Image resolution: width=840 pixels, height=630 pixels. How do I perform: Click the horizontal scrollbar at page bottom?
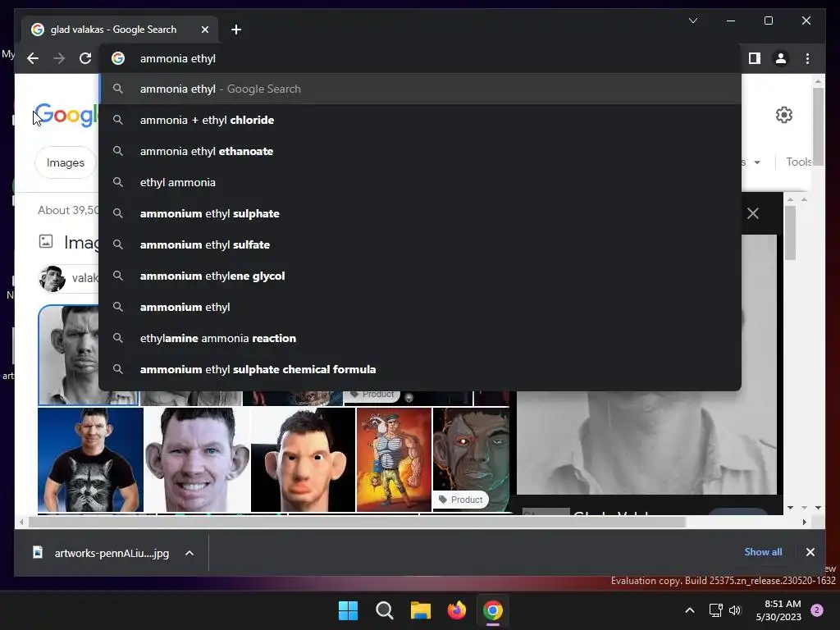coord(357,522)
